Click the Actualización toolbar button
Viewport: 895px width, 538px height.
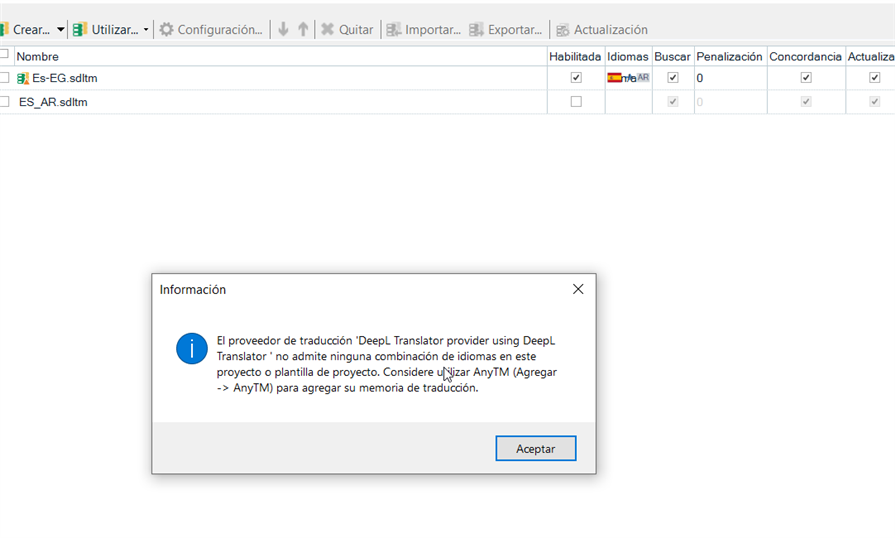pos(602,30)
